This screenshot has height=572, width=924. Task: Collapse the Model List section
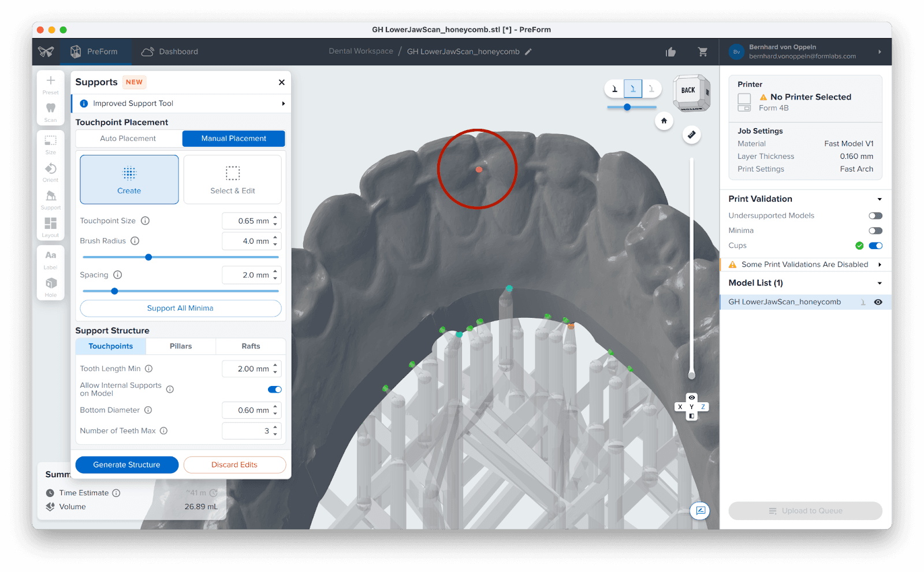point(880,283)
